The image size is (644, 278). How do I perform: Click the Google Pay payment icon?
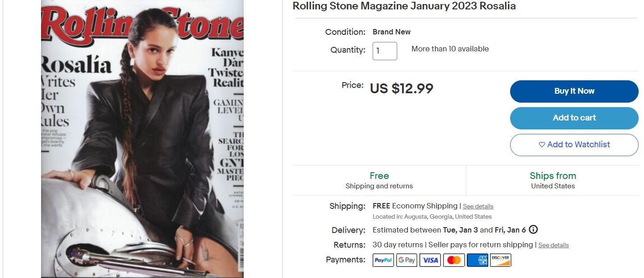point(407,260)
